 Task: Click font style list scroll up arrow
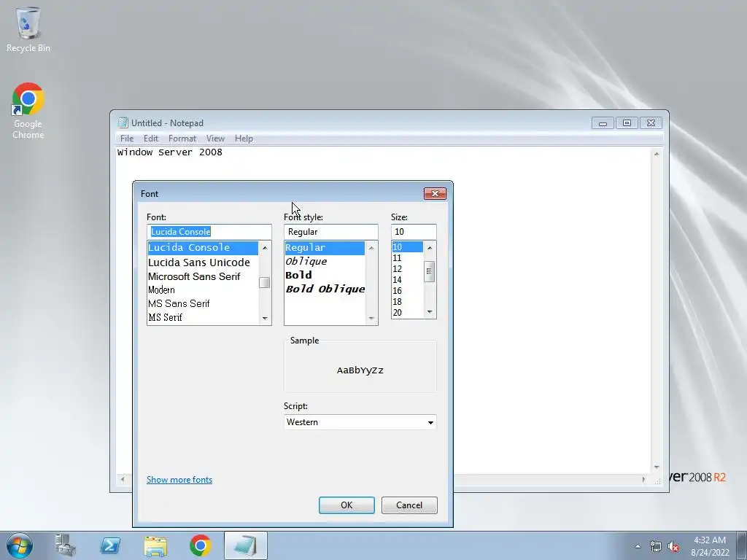371,248
